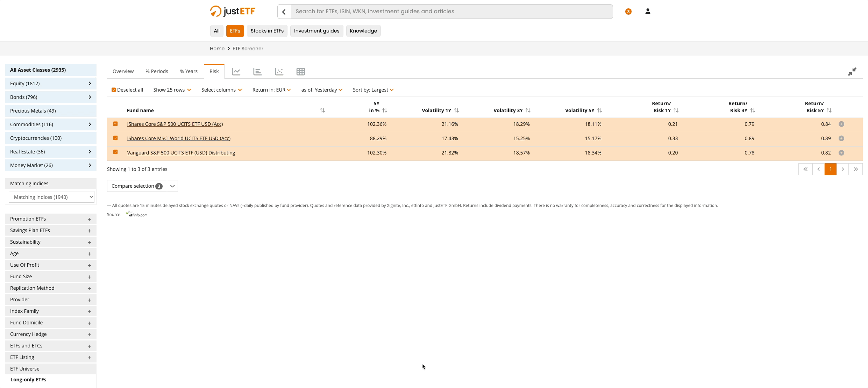Click into the ETF search input field
Viewport: 868px width, 388px height.
tap(451, 12)
